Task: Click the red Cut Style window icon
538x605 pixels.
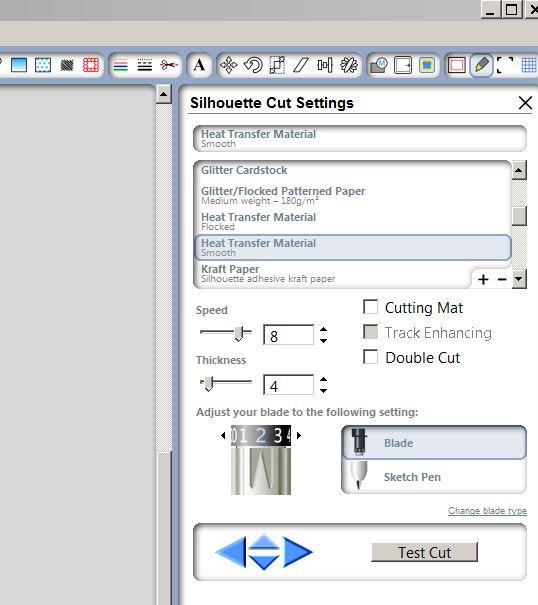Action: [x=457, y=65]
